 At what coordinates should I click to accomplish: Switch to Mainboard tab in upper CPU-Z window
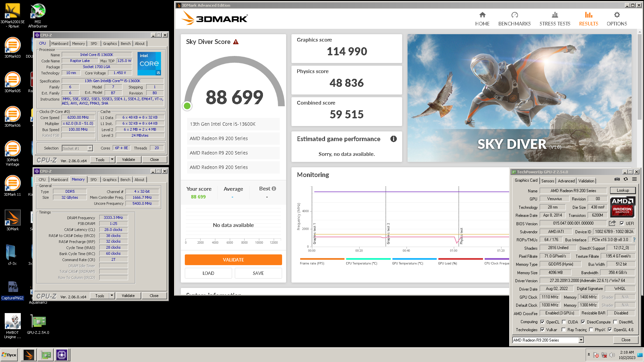[x=60, y=44]
